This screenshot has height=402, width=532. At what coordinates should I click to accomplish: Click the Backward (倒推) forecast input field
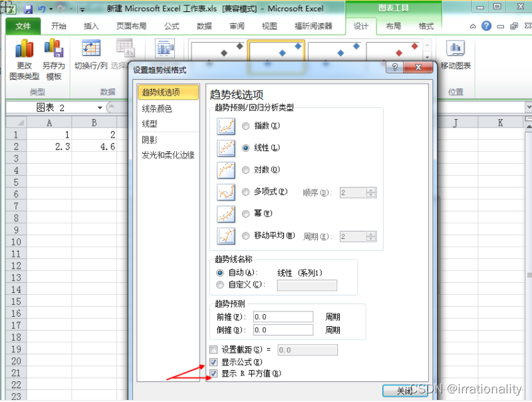tap(283, 329)
